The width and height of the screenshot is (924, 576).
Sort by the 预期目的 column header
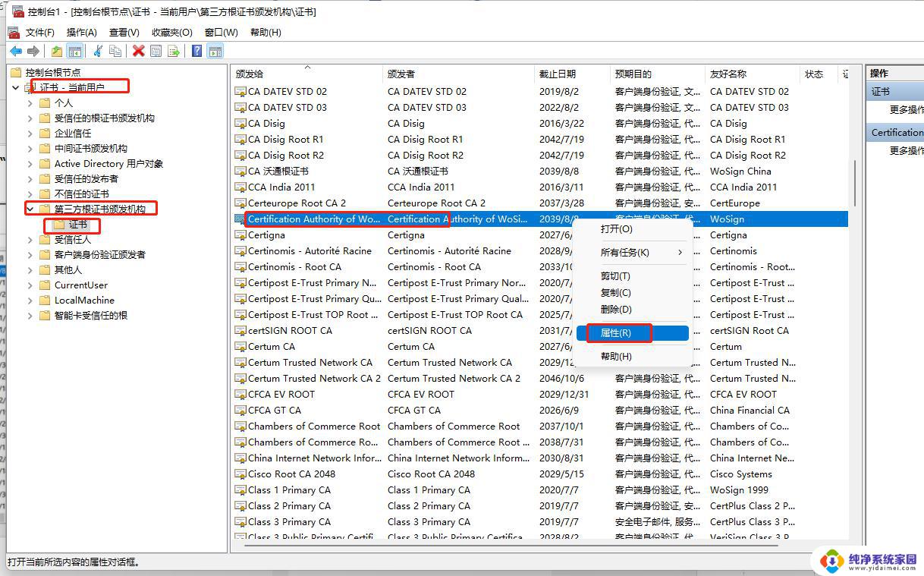657,74
